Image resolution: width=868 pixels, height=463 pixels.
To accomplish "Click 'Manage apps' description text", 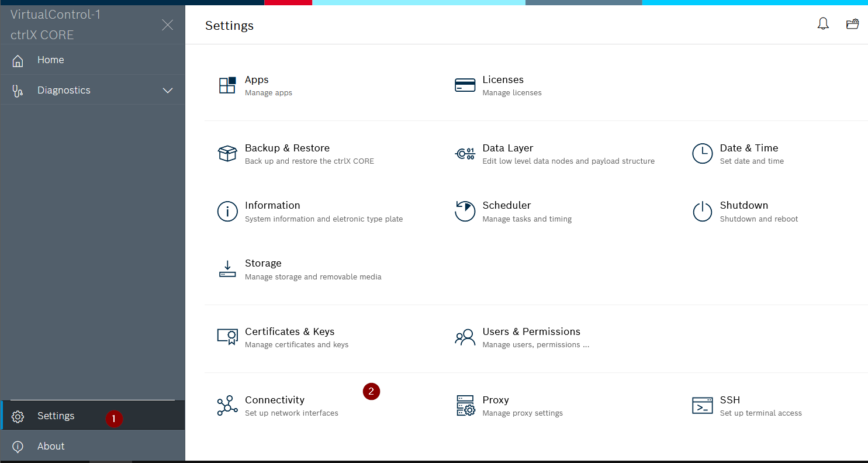I will click(268, 93).
